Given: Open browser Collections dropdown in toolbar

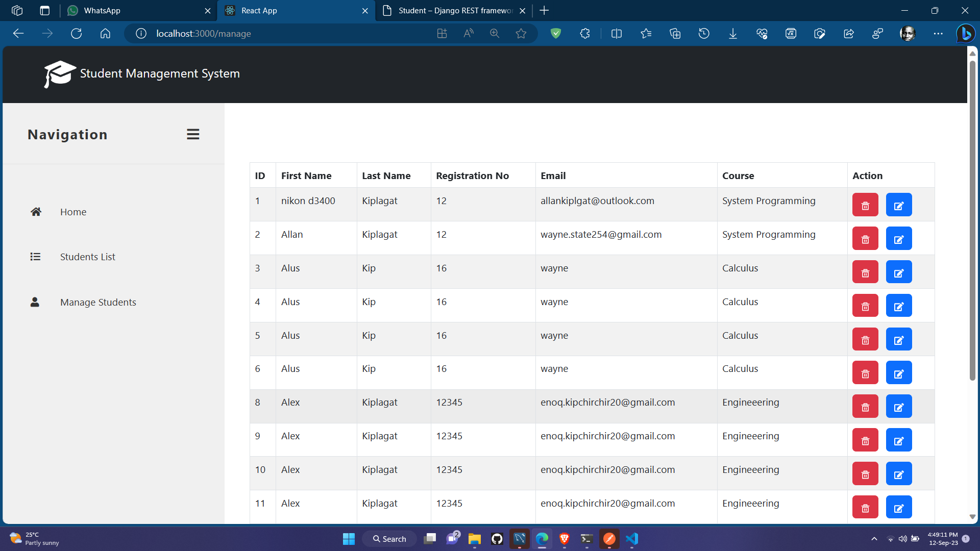Looking at the screenshot, I should click(x=674, y=33).
